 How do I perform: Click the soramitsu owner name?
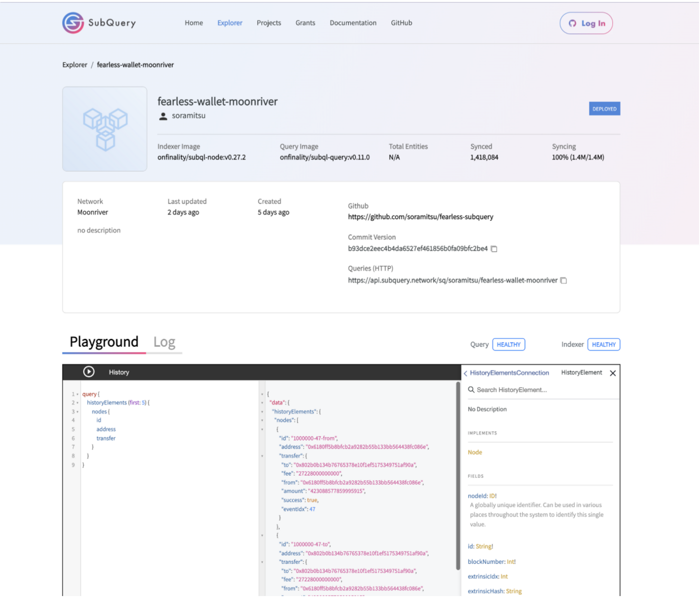pyautogui.click(x=188, y=115)
